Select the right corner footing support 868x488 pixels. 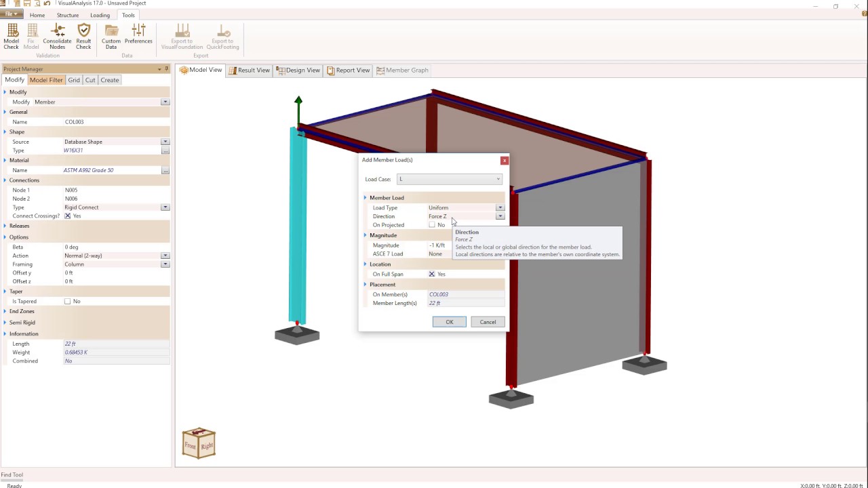click(x=644, y=365)
